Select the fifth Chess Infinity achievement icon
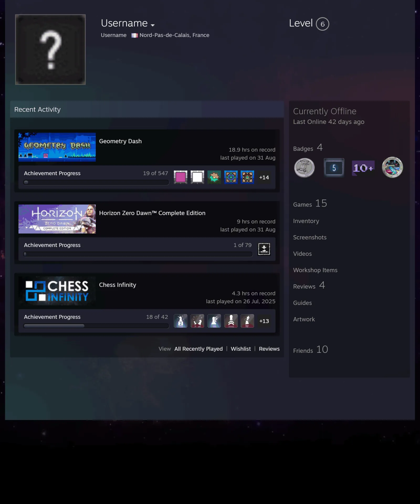Image resolution: width=420 pixels, height=504 pixels. click(247, 321)
